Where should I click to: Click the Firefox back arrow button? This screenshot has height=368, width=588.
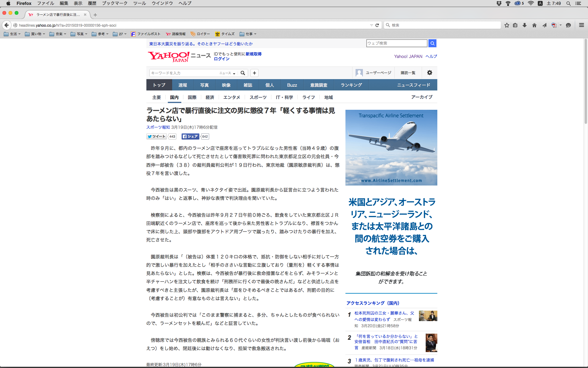point(7,25)
